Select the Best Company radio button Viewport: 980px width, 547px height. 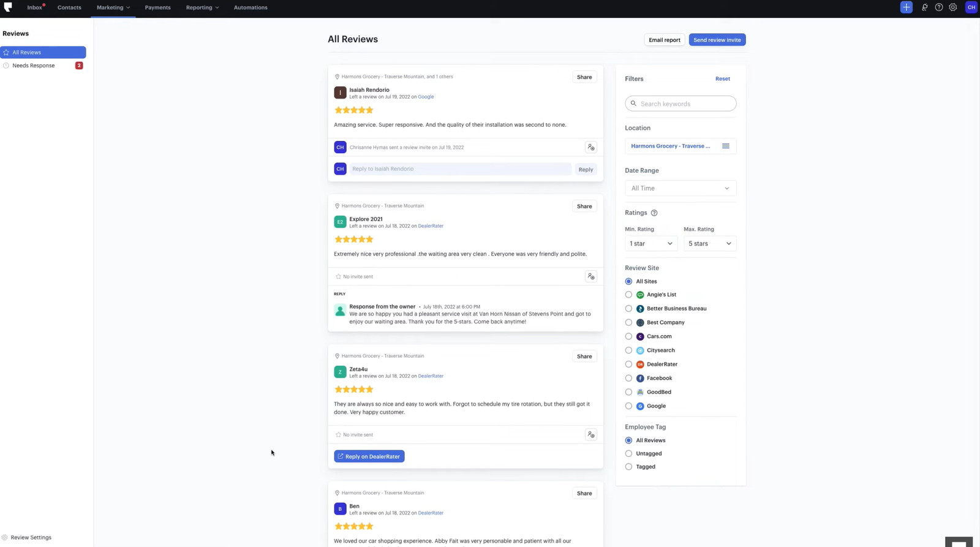point(628,323)
